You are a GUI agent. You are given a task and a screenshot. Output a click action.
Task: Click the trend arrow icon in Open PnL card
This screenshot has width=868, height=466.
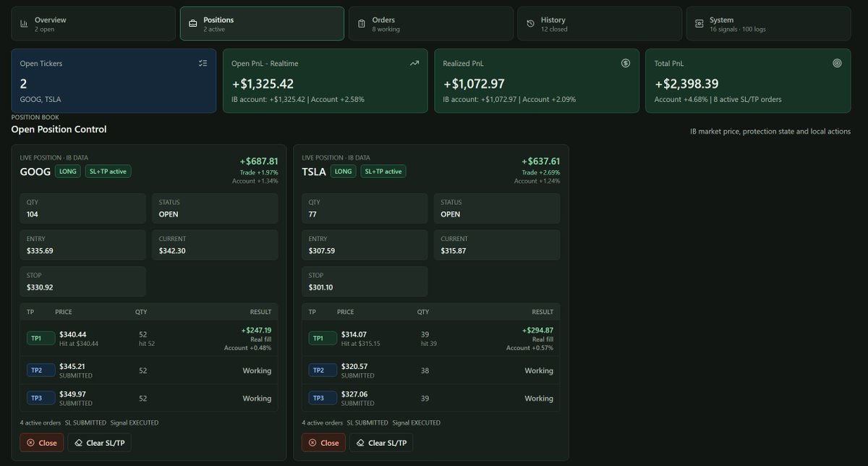coord(414,63)
